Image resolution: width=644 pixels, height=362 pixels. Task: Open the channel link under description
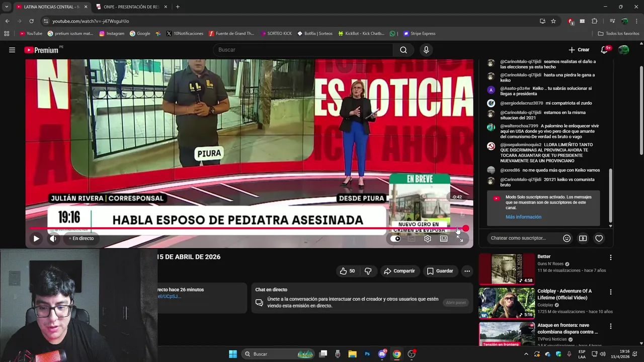169,297
